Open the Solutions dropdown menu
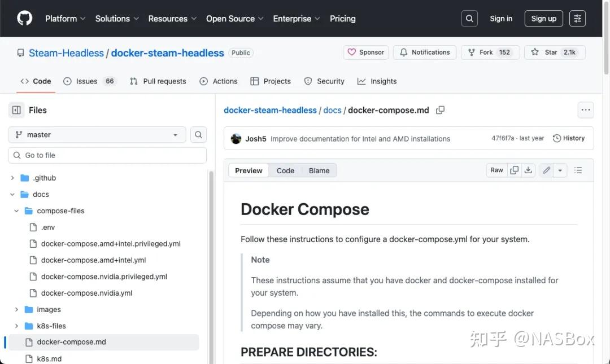Screen dimensions: 610x364 coord(117,19)
